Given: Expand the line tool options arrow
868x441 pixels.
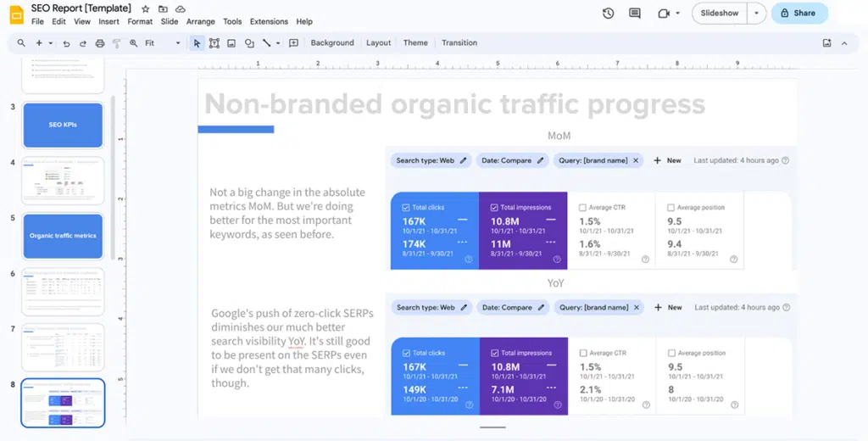Looking at the screenshot, I should pyautogui.click(x=278, y=43).
